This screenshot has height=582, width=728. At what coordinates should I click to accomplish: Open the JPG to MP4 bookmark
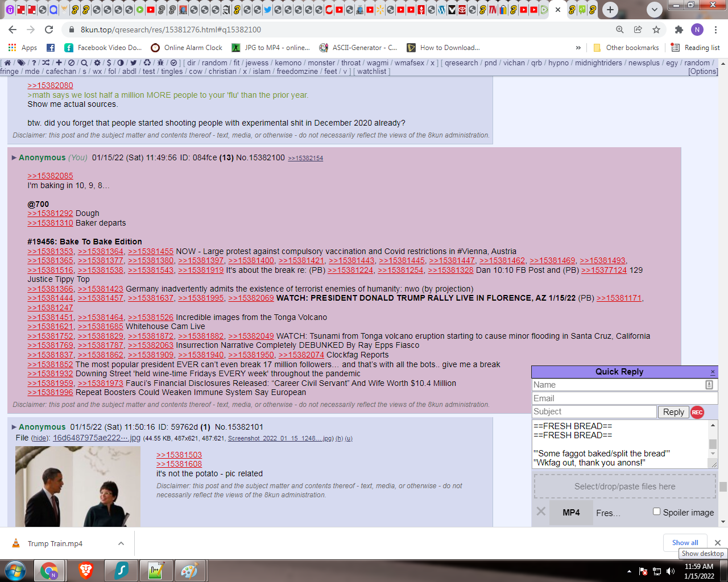click(271, 48)
